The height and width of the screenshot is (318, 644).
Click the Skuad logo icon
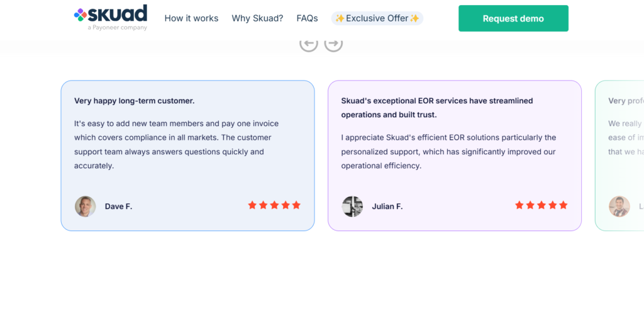80,14
